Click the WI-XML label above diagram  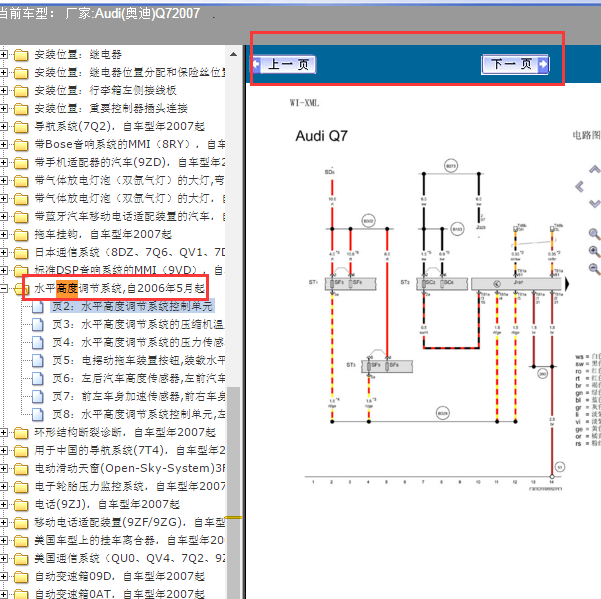point(304,103)
